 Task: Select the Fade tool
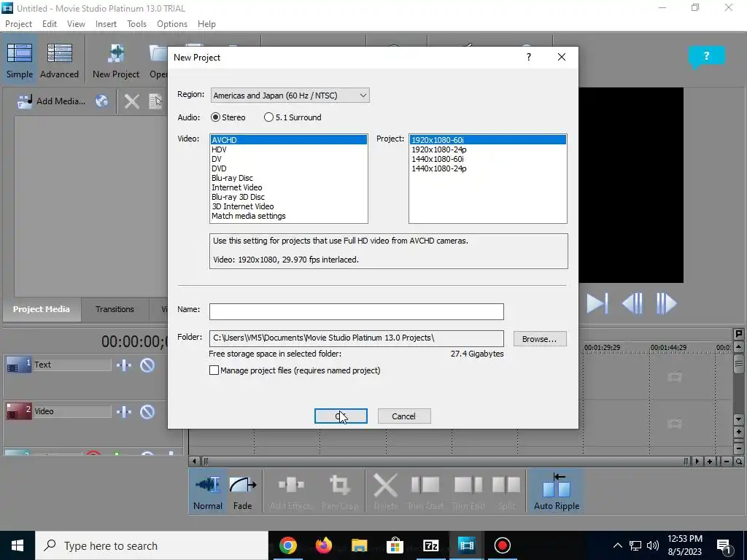[x=242, y=491]
